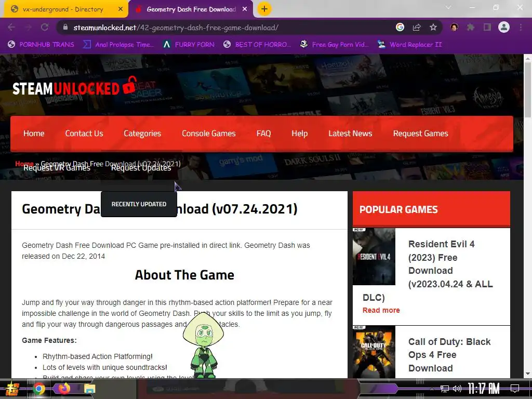Open a new tab with plus button

tap(264, 9)
